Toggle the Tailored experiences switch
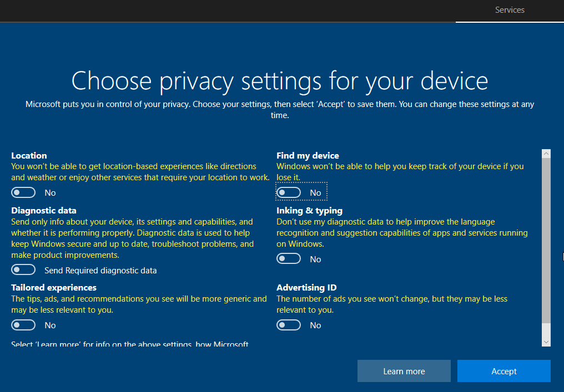This screenshot has height=392, width=564. [x=23, y=325]
